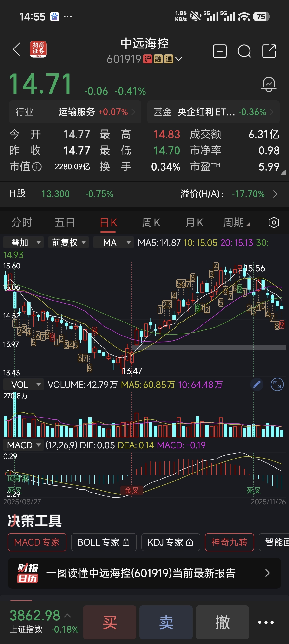Image resolution: width=289 pixels, height=644 pixels.
Task: Tap the stock name 中远海控
Action: point(145,43)
